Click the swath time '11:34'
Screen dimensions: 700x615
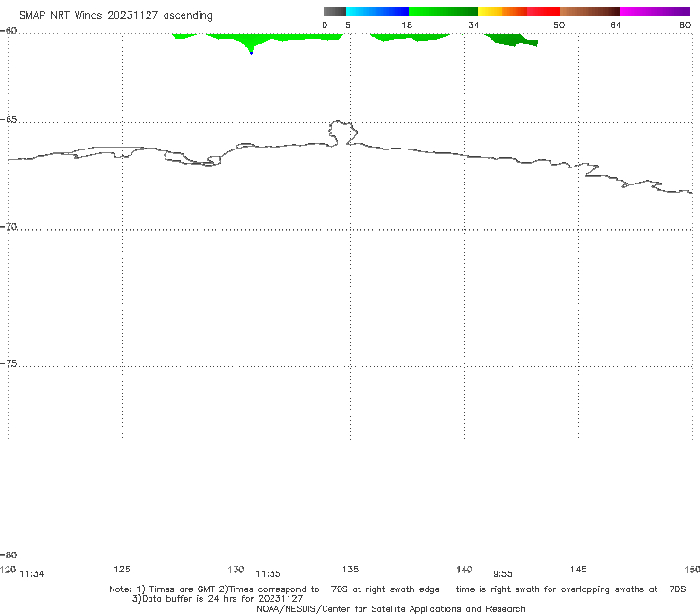tap(32, 574)
